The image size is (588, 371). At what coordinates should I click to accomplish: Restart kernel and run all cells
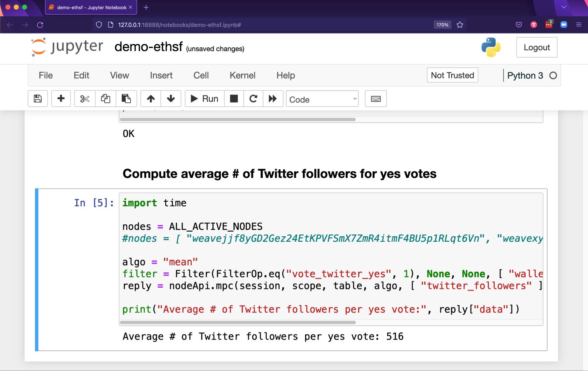coord(273,98)
